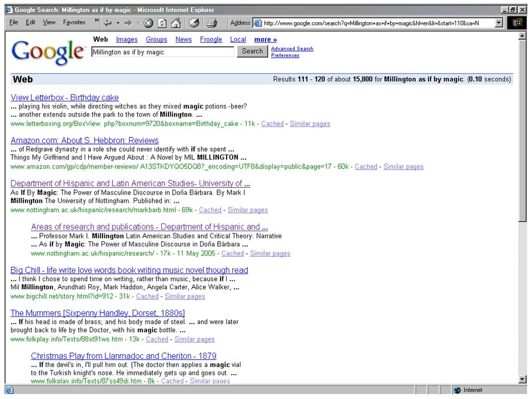Image resolution: width=532 pixels, height=399 pixels.
Task: Open the History clock icon
Action: pos(194,23)
